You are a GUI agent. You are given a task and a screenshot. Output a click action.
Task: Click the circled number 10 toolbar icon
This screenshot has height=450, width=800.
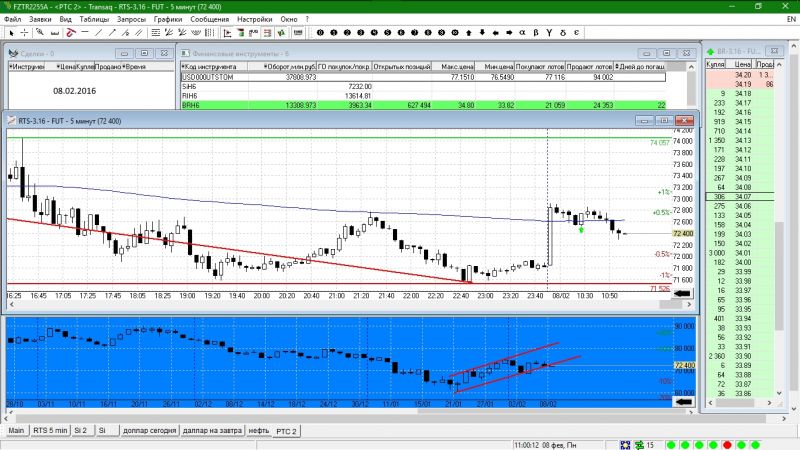click(455, 33)
